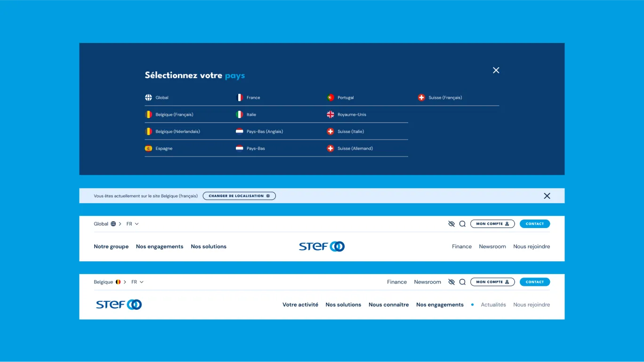Open search in the Belgique header

pos(462,282)
